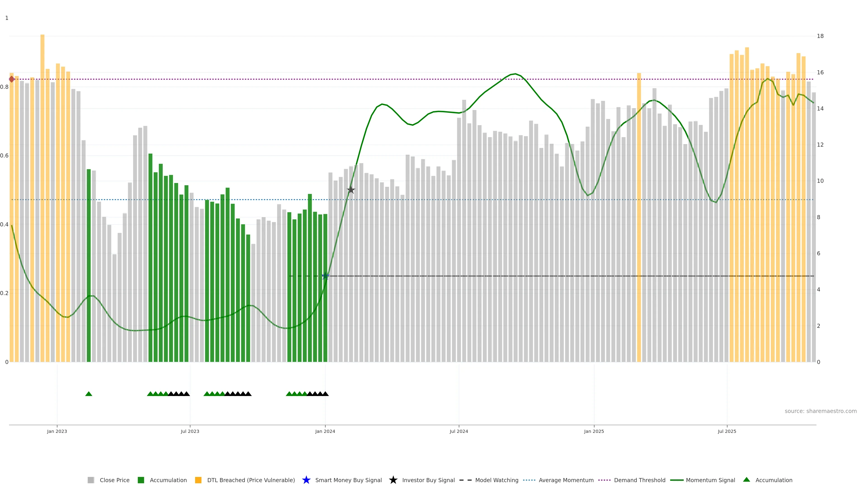
Task: Click the Jul 2023 axis label
Action: click(190, 431)
